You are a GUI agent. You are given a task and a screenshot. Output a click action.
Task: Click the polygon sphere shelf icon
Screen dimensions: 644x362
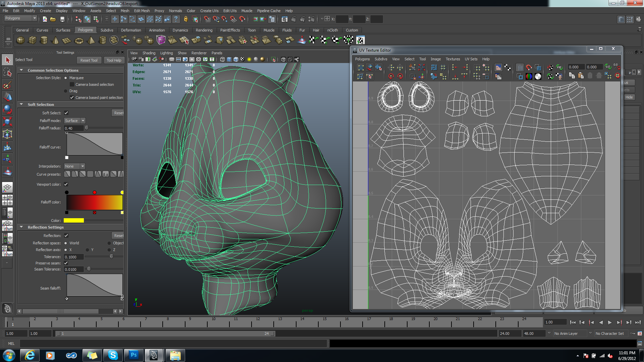coord(20,40)
